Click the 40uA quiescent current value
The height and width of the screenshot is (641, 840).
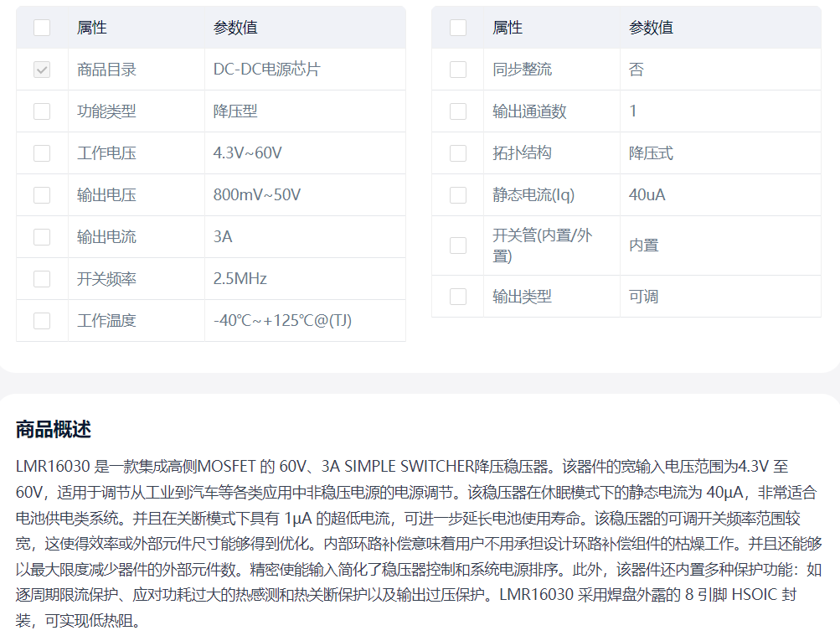pos(647,195)
